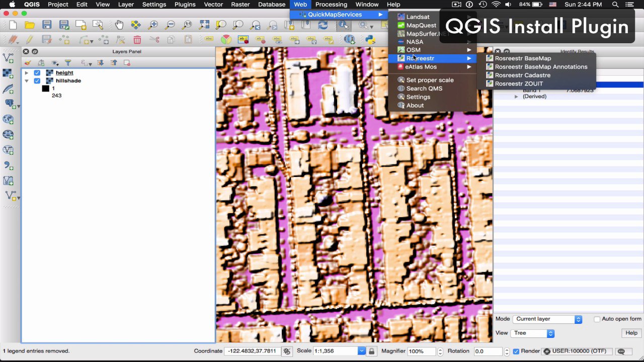Toggle the Render checkbox in status bar
Viewport: 644px width, 362px height.
(x=516, y=351)
